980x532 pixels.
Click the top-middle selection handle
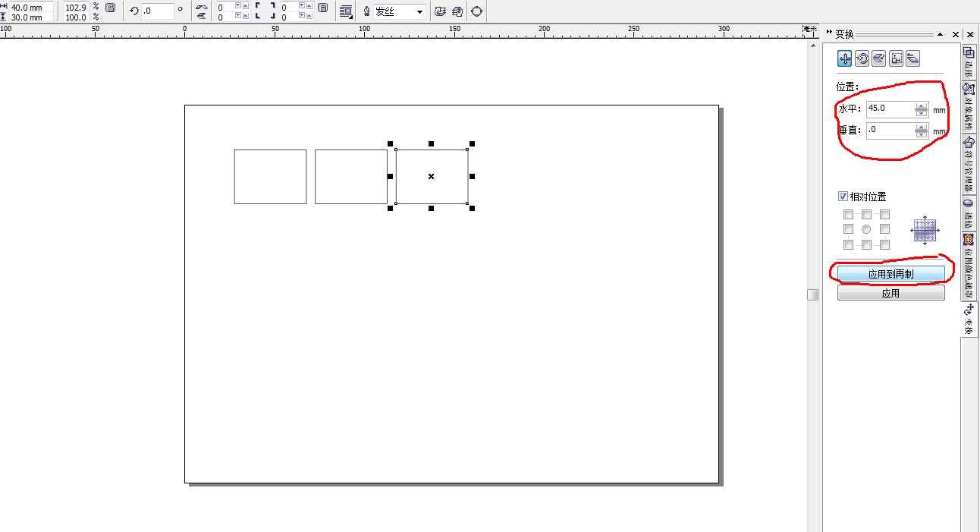pos(431,143)
